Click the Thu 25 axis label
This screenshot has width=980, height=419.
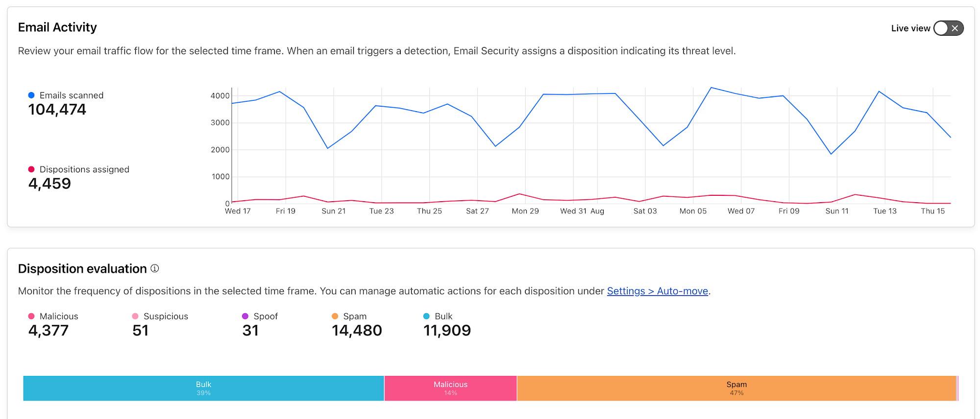coord(430,211)
